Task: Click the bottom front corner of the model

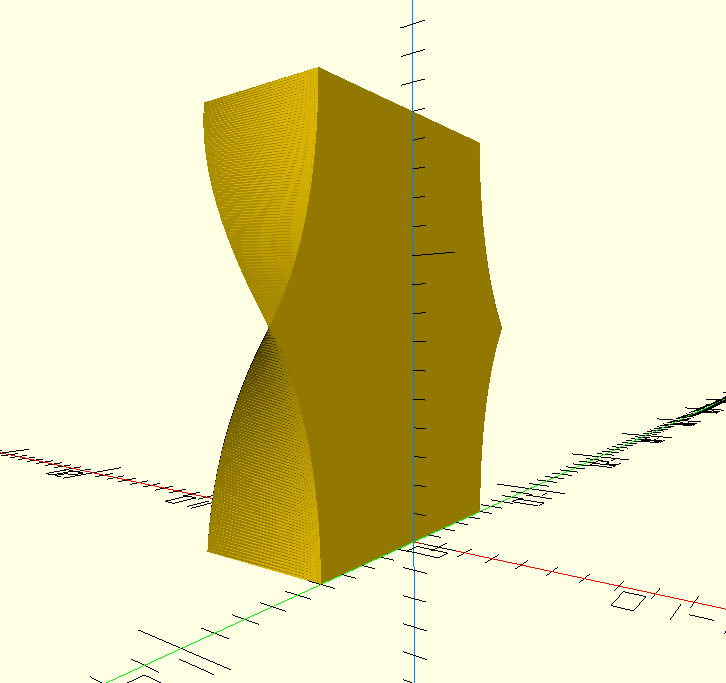Action: (x=319, y=582)
